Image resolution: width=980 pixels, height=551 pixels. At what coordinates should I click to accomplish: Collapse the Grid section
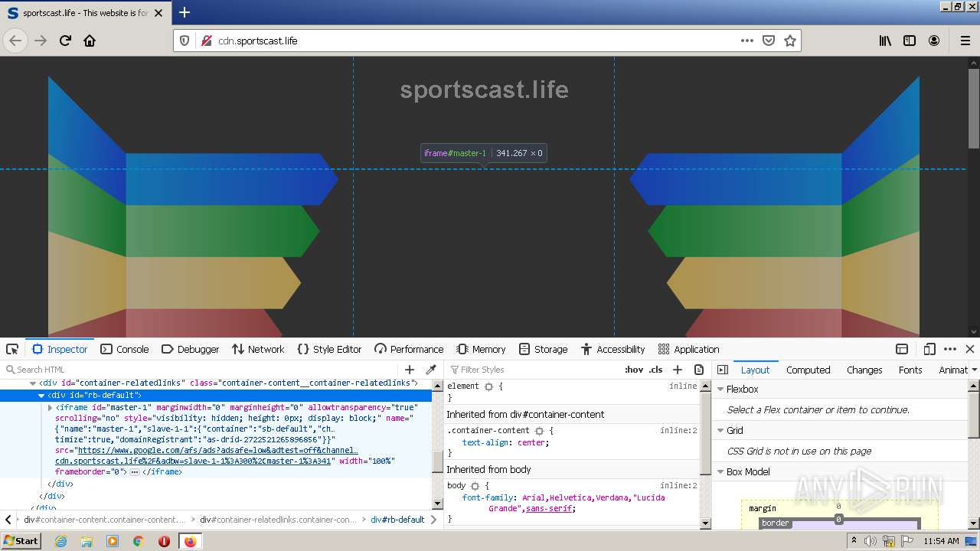click(720, 431)
